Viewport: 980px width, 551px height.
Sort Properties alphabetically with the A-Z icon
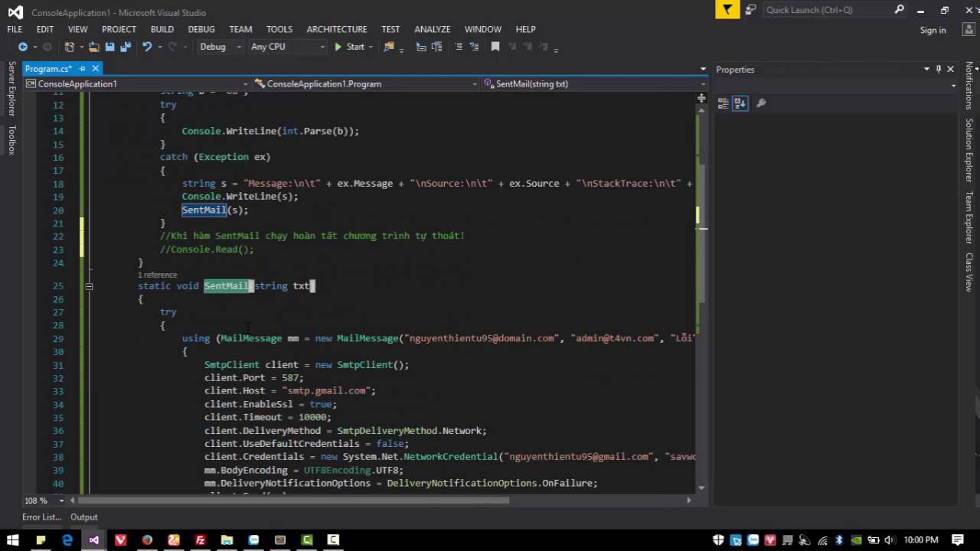tap(740, 103)
